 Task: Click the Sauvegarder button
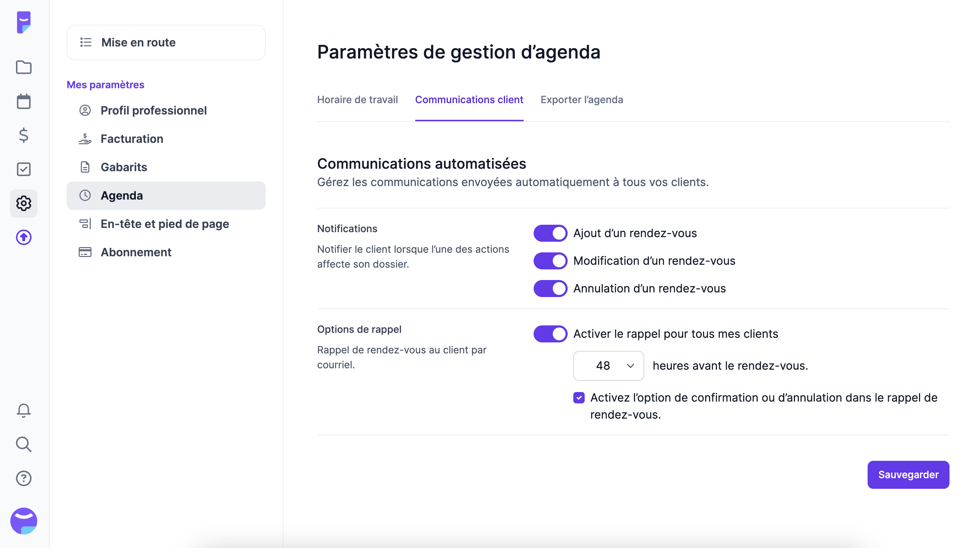pos(908,475)
